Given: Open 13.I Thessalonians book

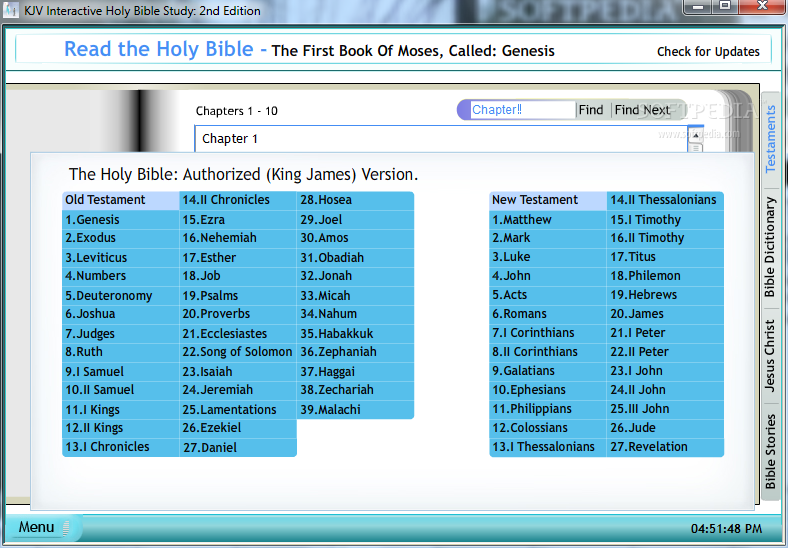Looking at the screenshot, I should pos(548,447).
